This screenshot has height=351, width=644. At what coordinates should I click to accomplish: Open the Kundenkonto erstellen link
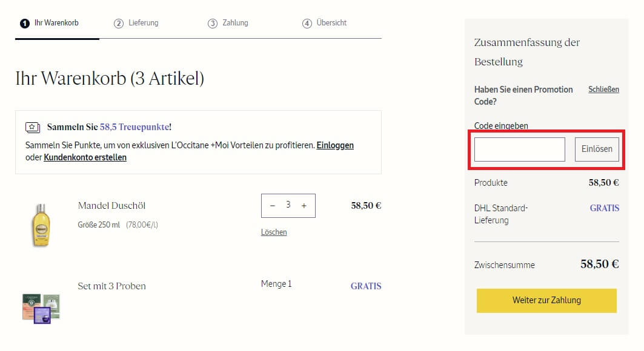tap(85, 157)
